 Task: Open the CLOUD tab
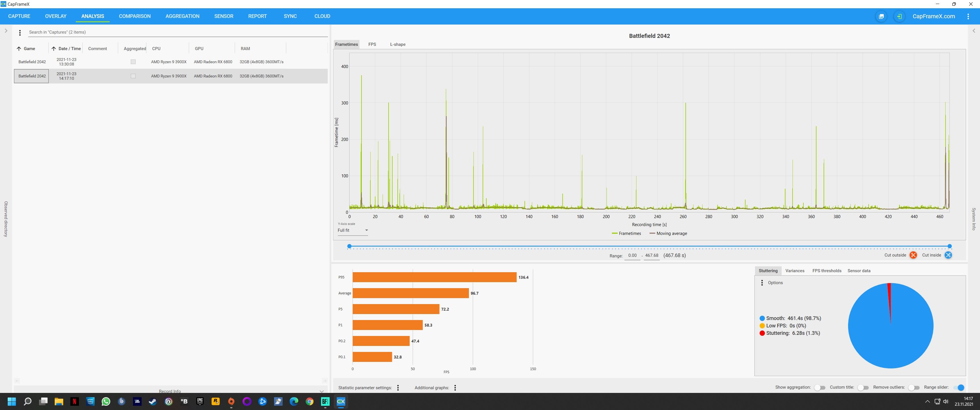(322, 16)
